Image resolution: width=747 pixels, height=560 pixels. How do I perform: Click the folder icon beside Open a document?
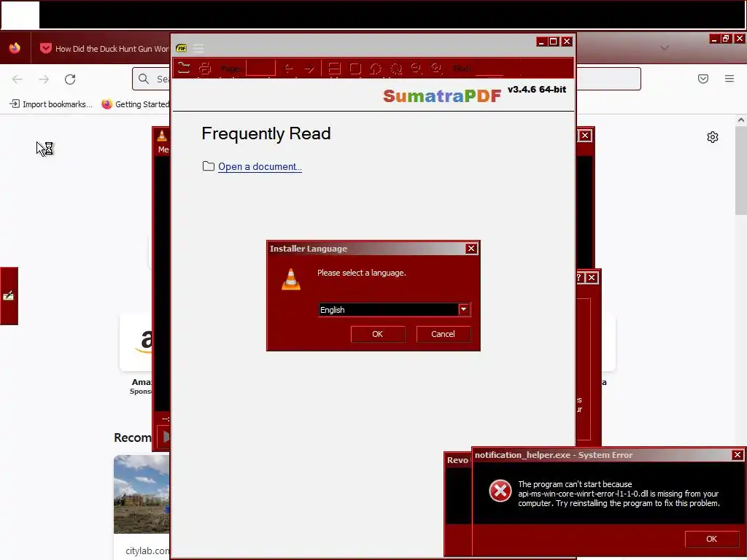pyautogui.click(x=208, y=166)
